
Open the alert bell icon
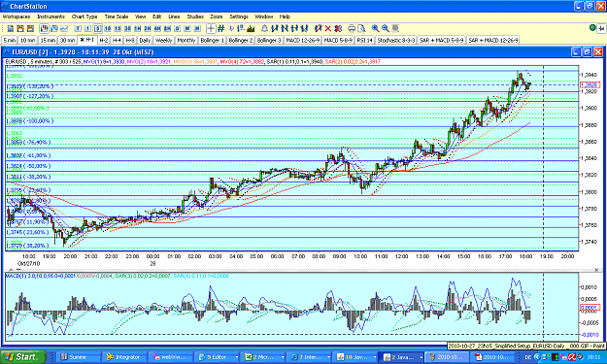[264, 28]
